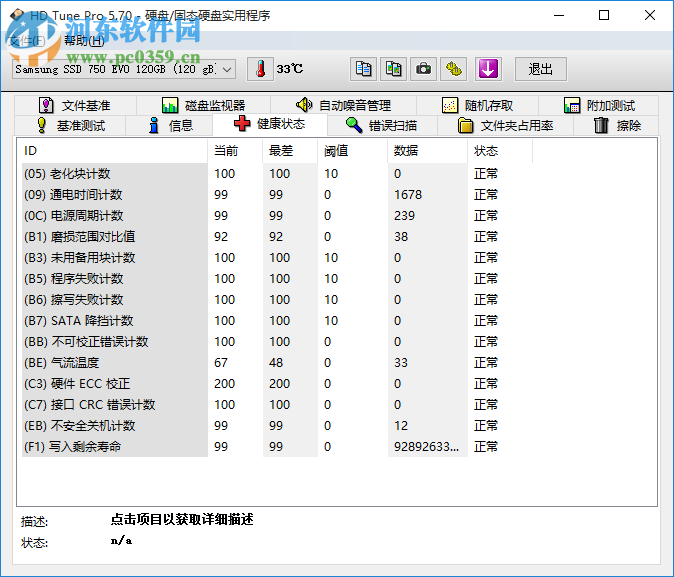The image size is (674, 577).
Task: Click the 随机存取 scatter chart icon
Action: [x=450, y=105]
